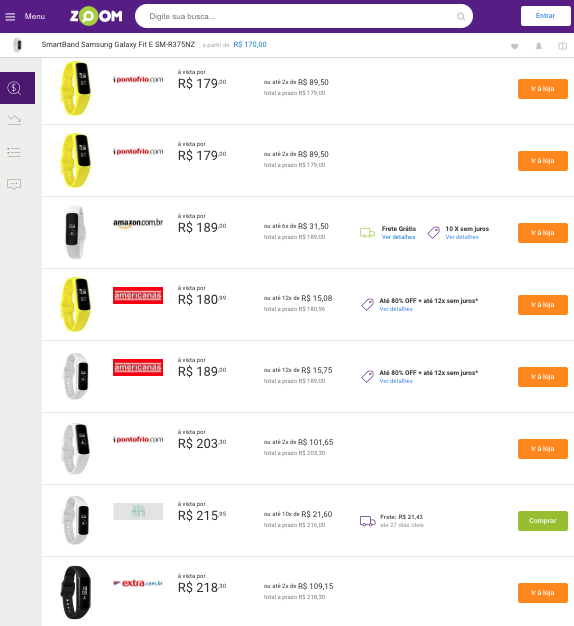Click the compare products icon
Image resolution: width=574 pixels, height=626 pixels.
[562, 46]
